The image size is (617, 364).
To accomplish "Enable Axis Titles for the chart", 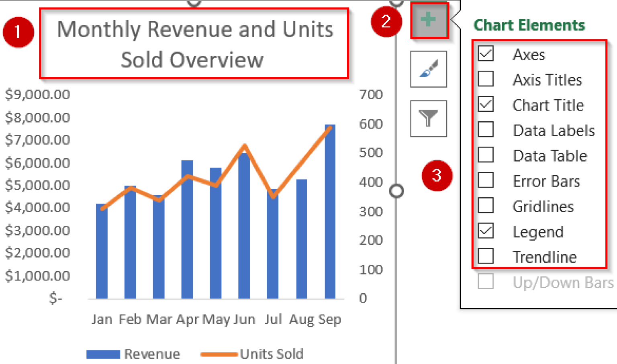I will coord(486,80).
